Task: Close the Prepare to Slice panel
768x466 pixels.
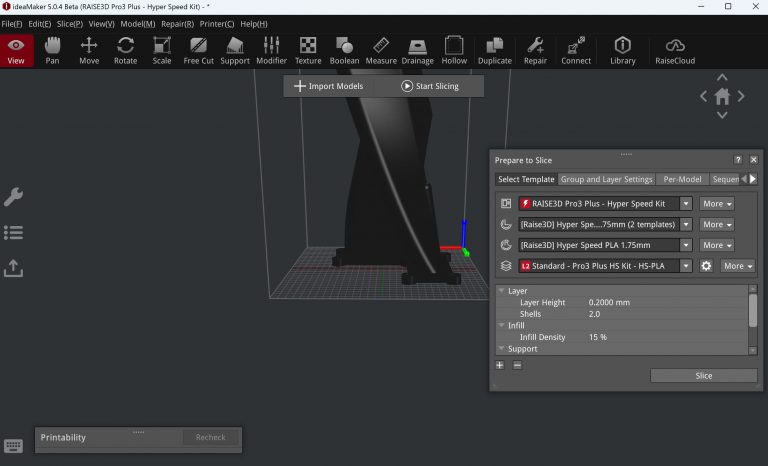Action: (x=754, y=160)
